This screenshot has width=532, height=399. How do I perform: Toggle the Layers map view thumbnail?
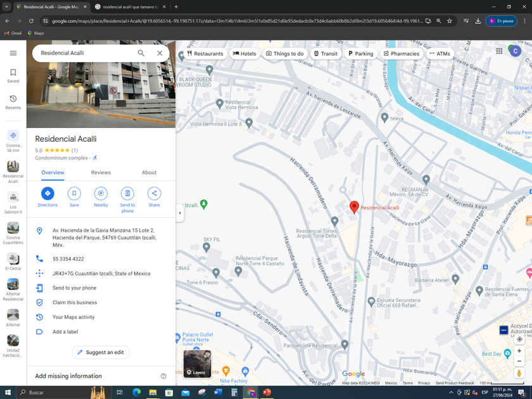(197, 364)
